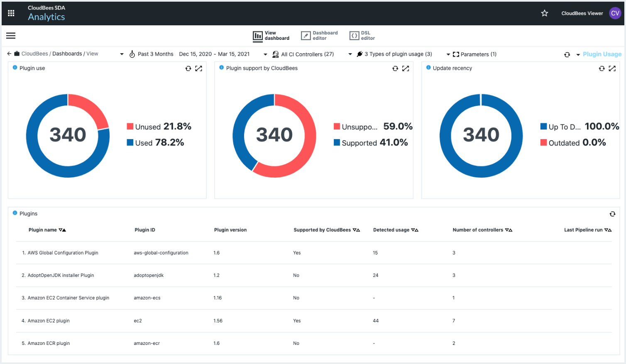
Task: Click the brackets icon beside Parameters
Action: pos(456,54)
